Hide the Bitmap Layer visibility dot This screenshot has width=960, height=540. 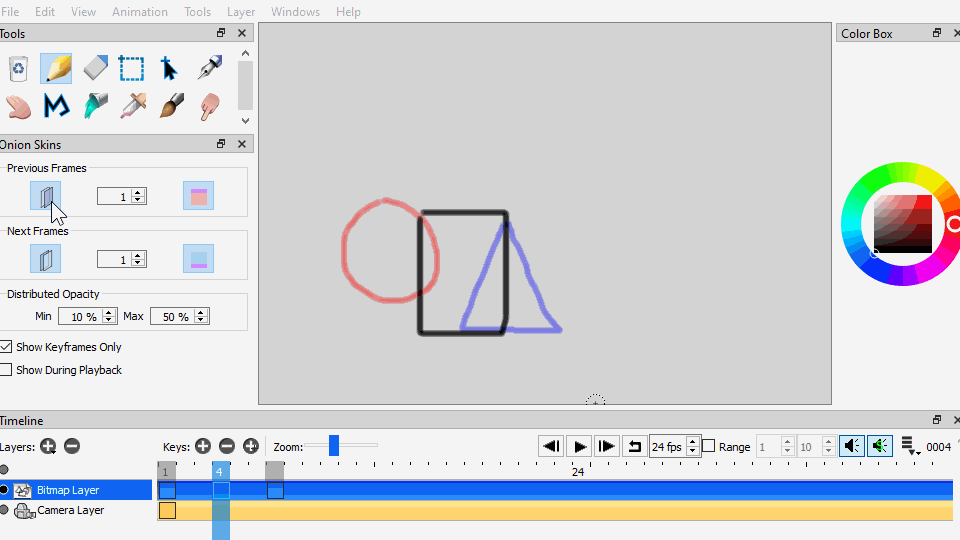(4, 490)
